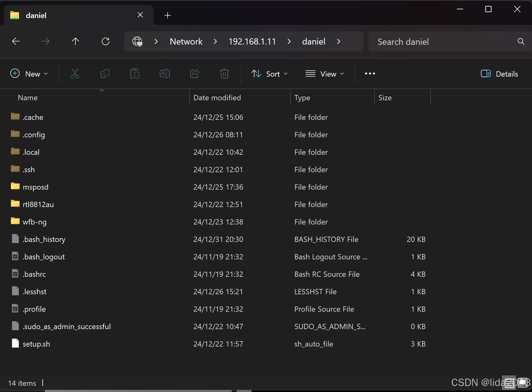This screenshot has width=532, height=392.
Task: Select the setup.sh file icon
Action: 15,343
